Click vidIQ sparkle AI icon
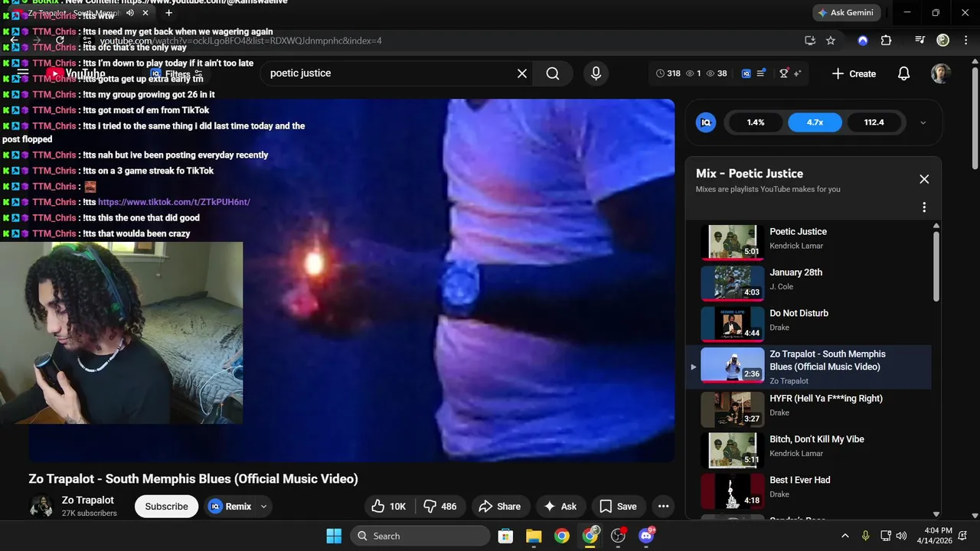The image size is (980, 551). tap(797, 73)
